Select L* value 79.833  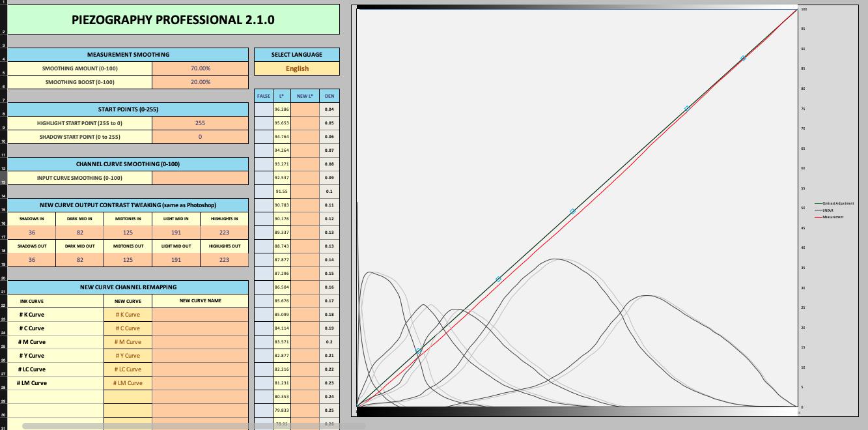click(282, 410)
